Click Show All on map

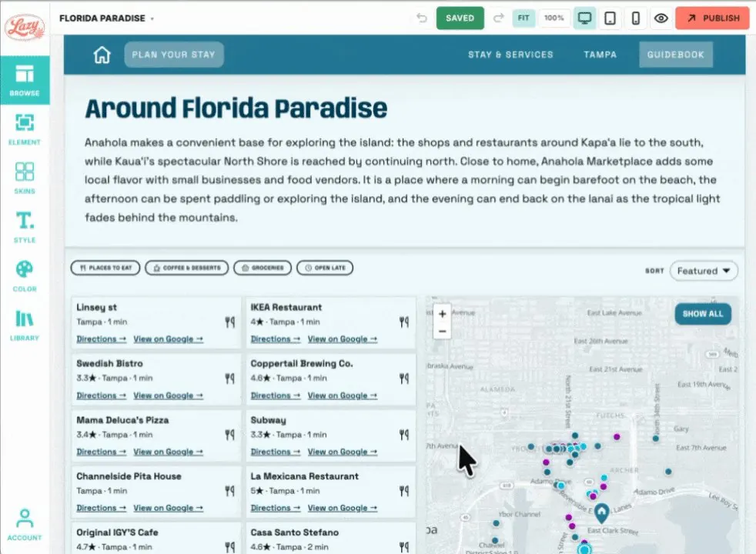tap(702, 314)
